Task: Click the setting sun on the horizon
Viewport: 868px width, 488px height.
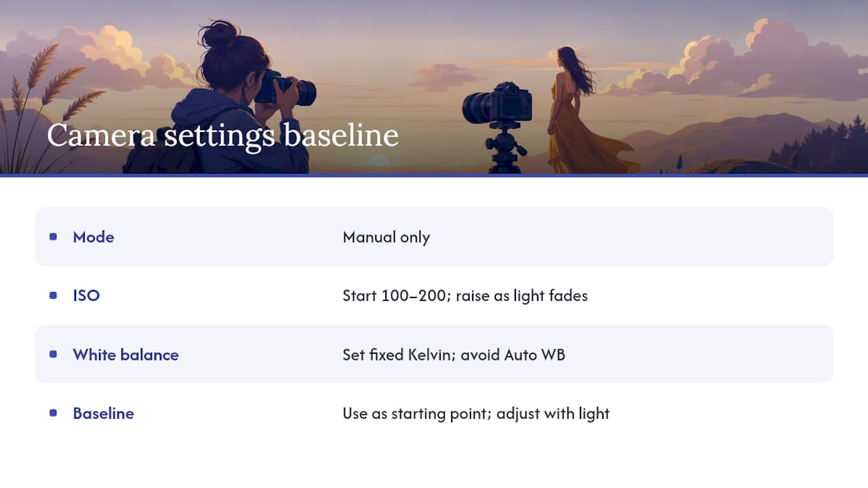Action: coord(378,161)
